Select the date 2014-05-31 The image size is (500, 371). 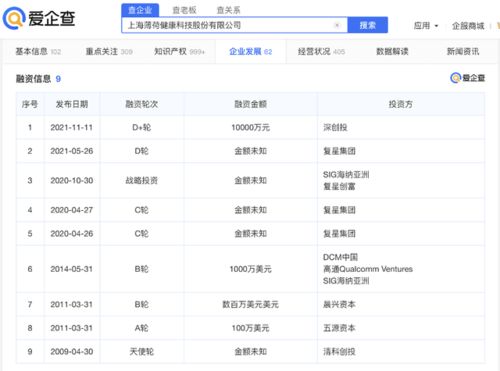point(72,269)
